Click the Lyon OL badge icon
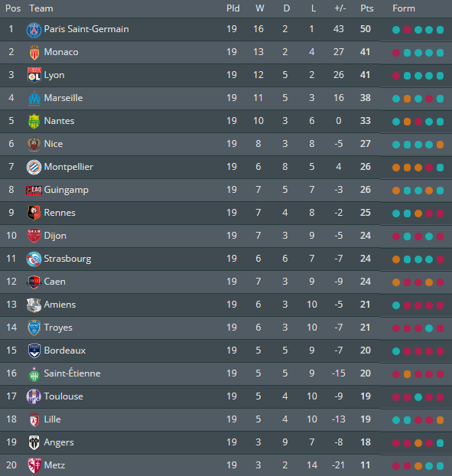The width and height of the screenshot is (452, 476). 34,75
